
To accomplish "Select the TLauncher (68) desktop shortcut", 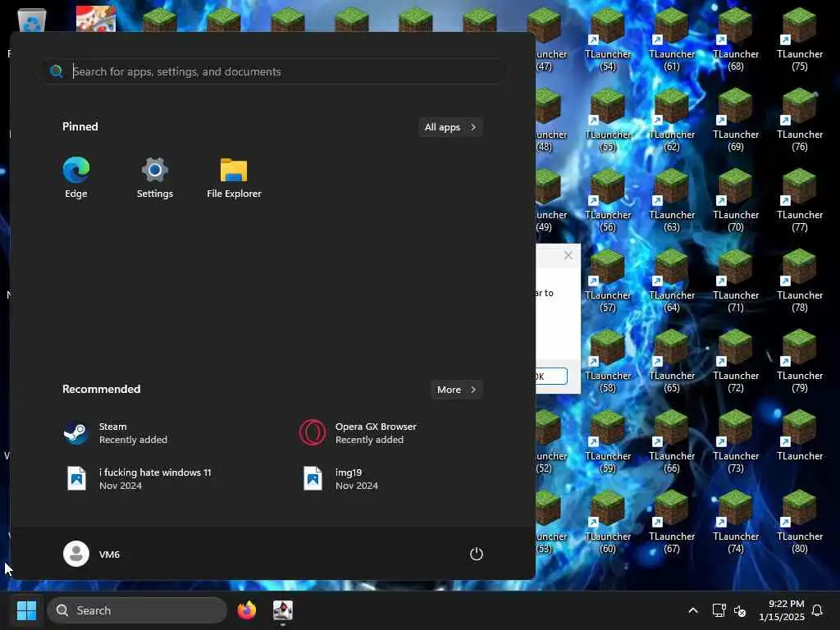I will 736,39.
